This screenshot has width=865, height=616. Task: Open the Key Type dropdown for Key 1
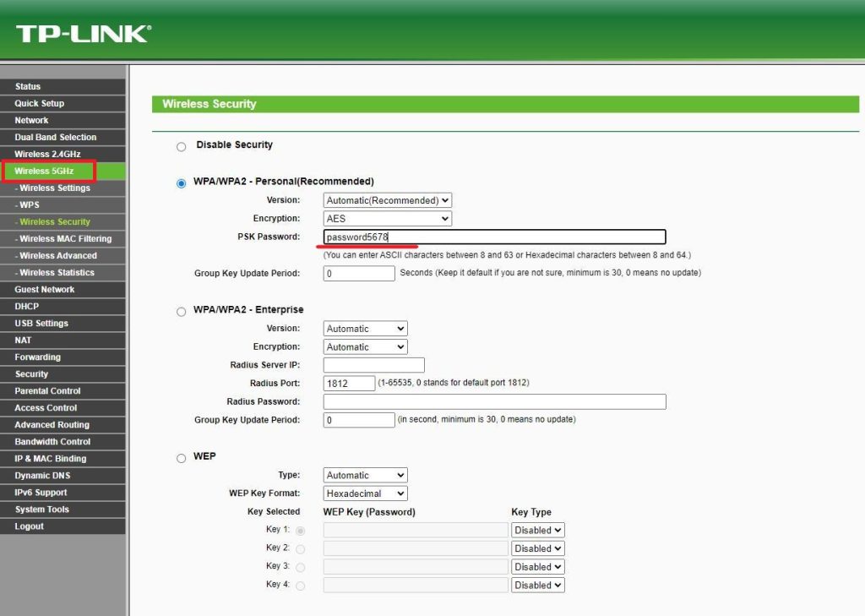(537, 530)
